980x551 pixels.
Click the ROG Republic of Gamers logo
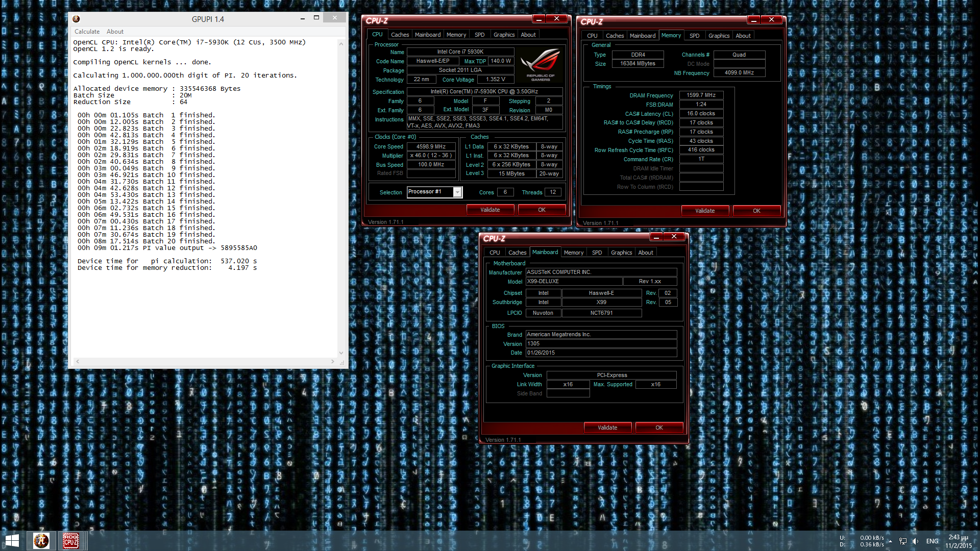540,65
